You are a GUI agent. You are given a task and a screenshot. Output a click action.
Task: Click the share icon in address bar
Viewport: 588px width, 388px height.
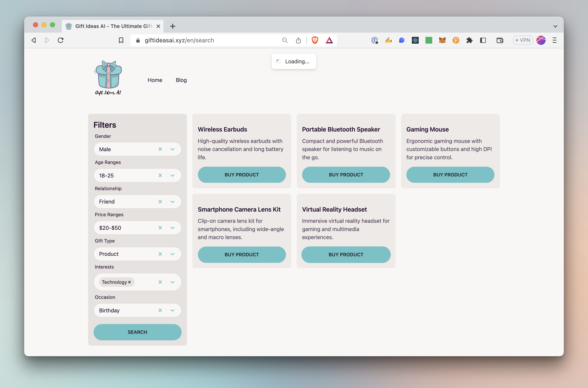coord(298,40)
